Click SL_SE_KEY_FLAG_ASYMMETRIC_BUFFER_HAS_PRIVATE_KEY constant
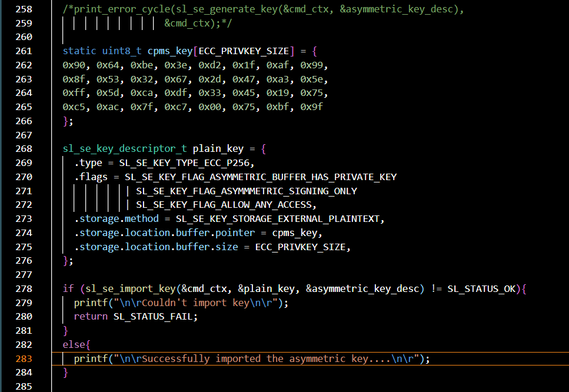The width and height of the screenshot is (569, 392). pos(261,177)
